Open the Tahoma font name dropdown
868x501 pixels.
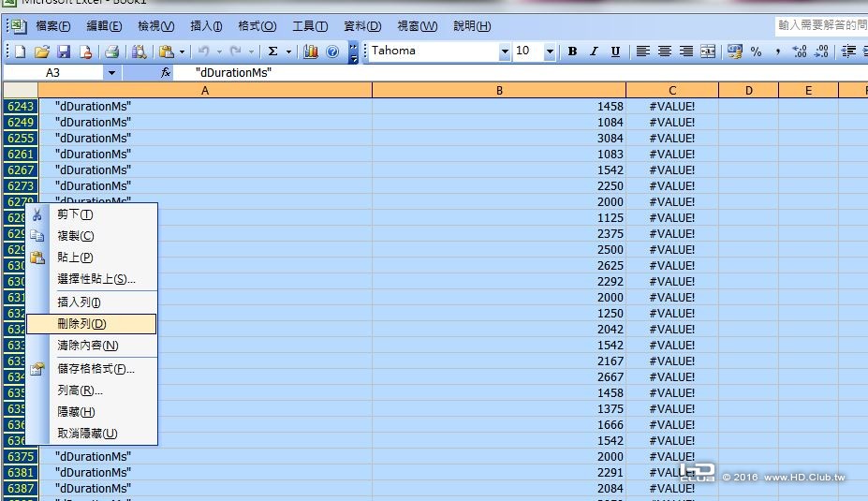[505, 52]
